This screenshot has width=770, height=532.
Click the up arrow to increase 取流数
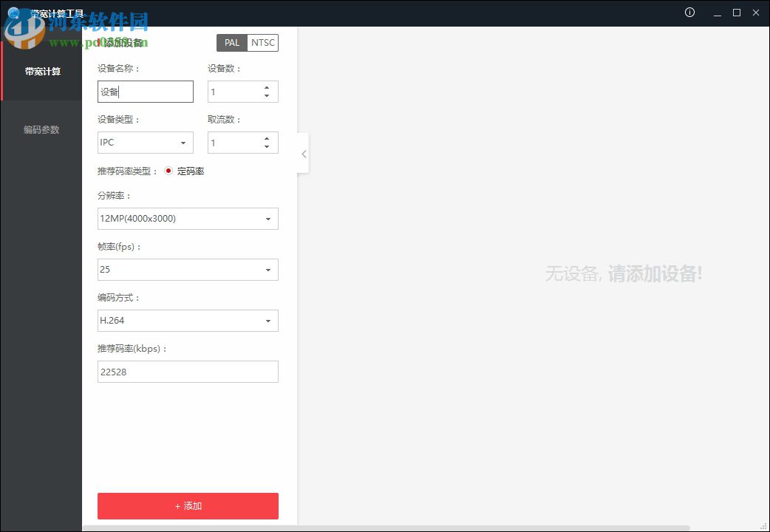268,137
